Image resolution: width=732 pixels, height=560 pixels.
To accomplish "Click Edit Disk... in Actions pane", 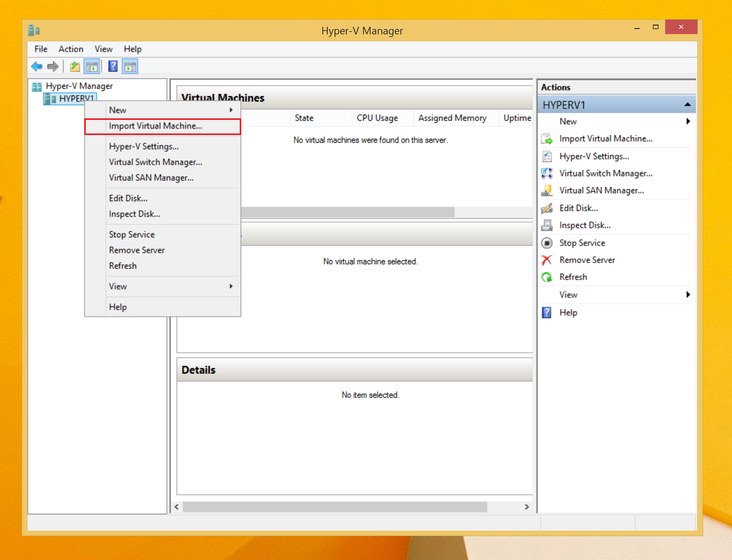I will point(578,208).
